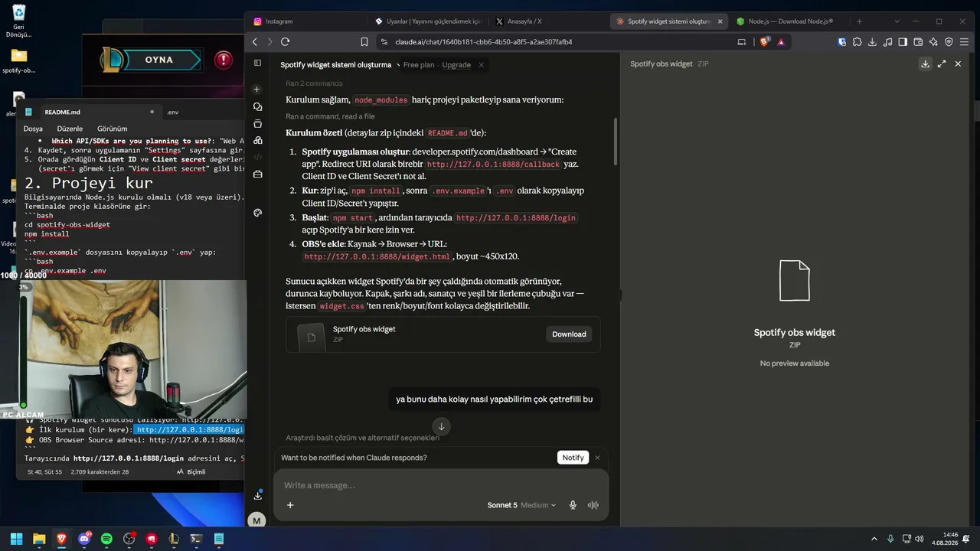Open the download apps icon in sidebar

(x=257, y=495)
